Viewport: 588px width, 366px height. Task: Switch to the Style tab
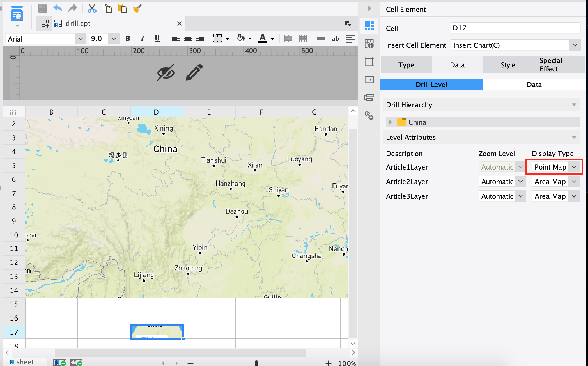pos(508,65)
